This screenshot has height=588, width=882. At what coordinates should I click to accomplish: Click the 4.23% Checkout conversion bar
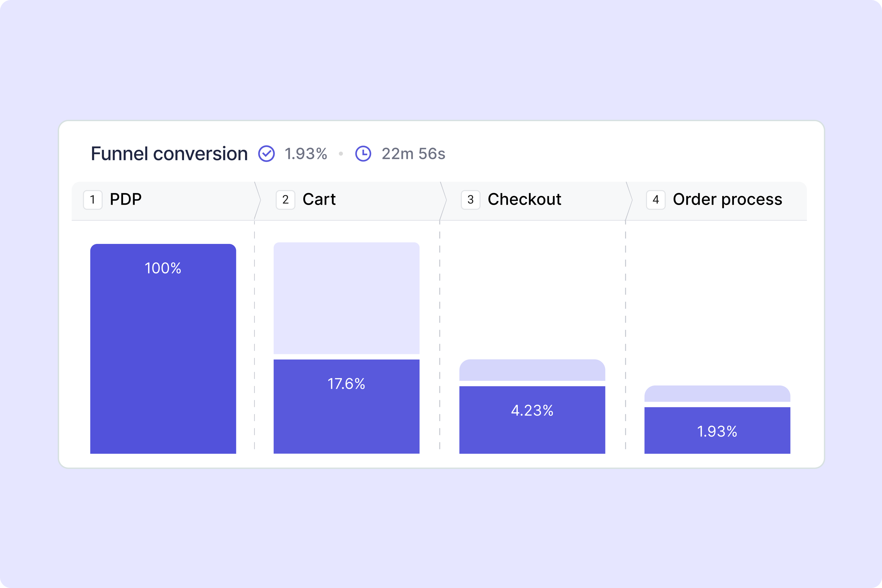532,420
